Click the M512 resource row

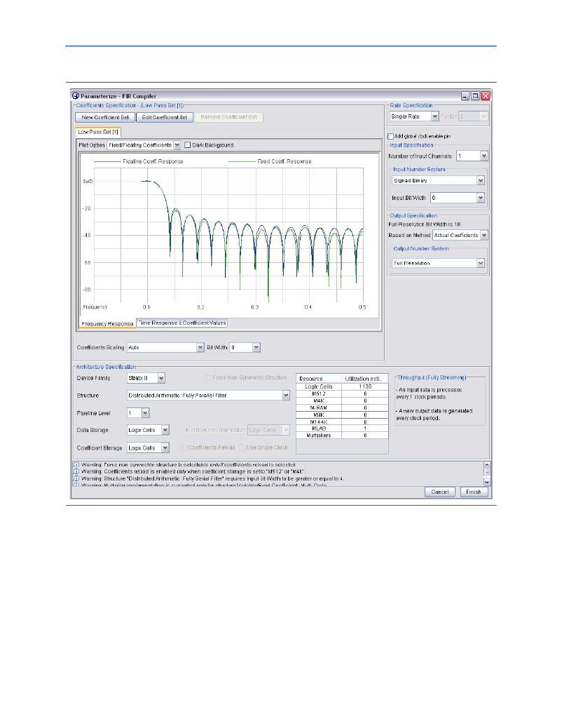342,393
